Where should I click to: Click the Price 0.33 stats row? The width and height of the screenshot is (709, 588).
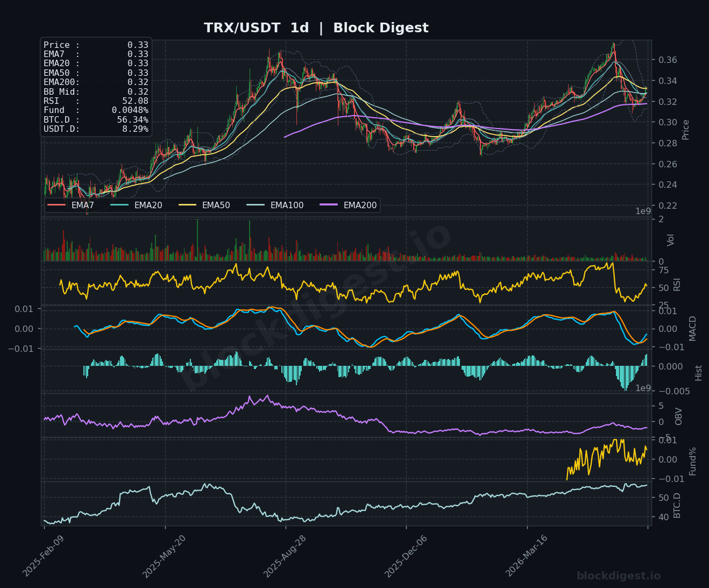(x=96, y=45)
